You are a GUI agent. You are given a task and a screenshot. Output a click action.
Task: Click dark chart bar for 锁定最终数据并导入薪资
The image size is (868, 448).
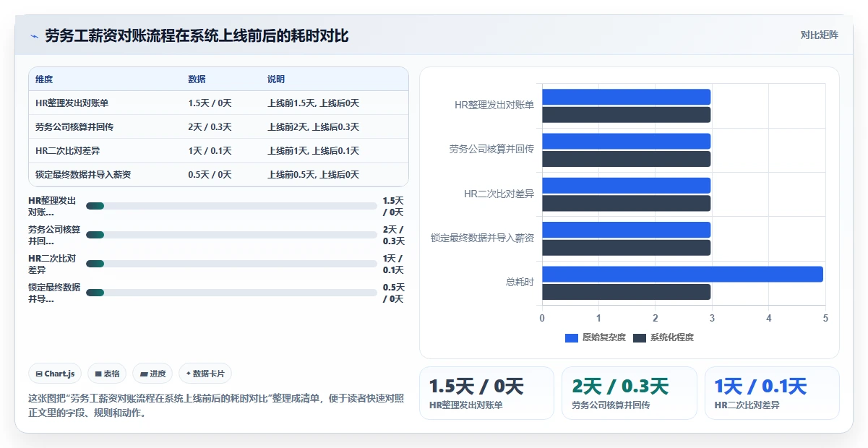(x=627, y=248)
